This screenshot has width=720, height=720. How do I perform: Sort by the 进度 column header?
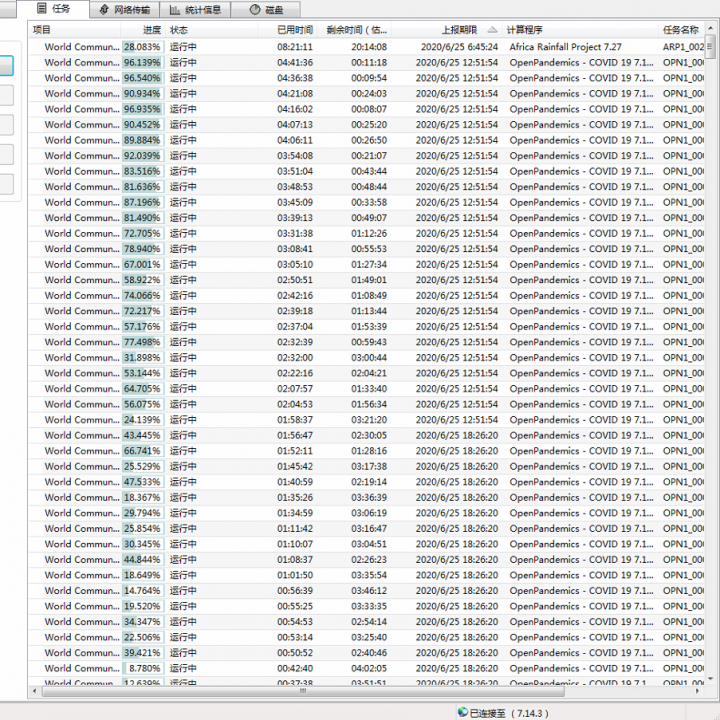(x=143, y=30)
